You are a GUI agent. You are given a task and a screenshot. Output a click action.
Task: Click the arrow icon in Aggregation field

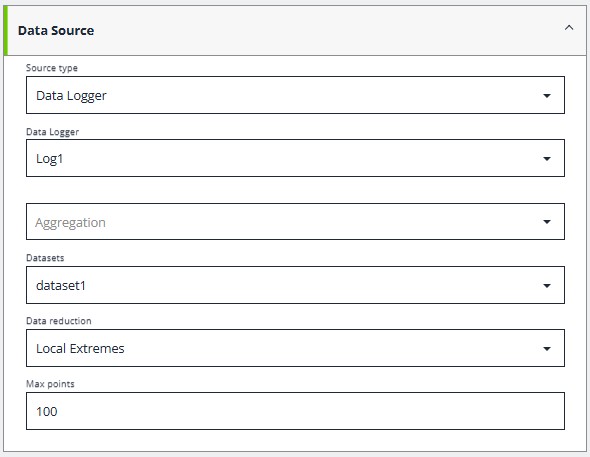[x=547, y=222]
